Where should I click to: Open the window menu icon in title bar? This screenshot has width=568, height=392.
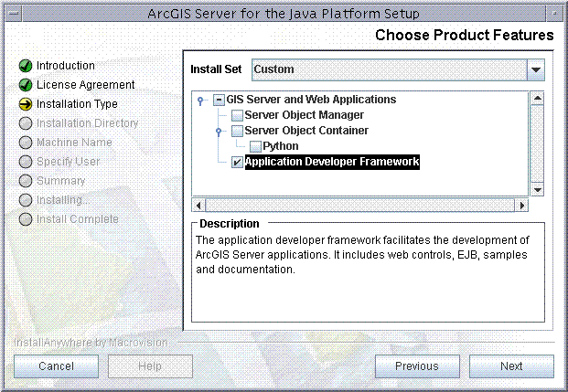click(14, 14)
